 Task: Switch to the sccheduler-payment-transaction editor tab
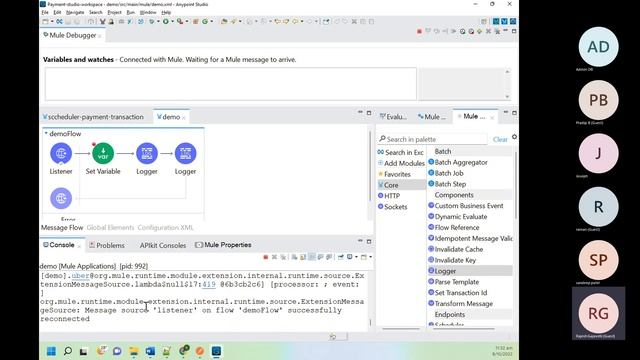pos(93,117)
